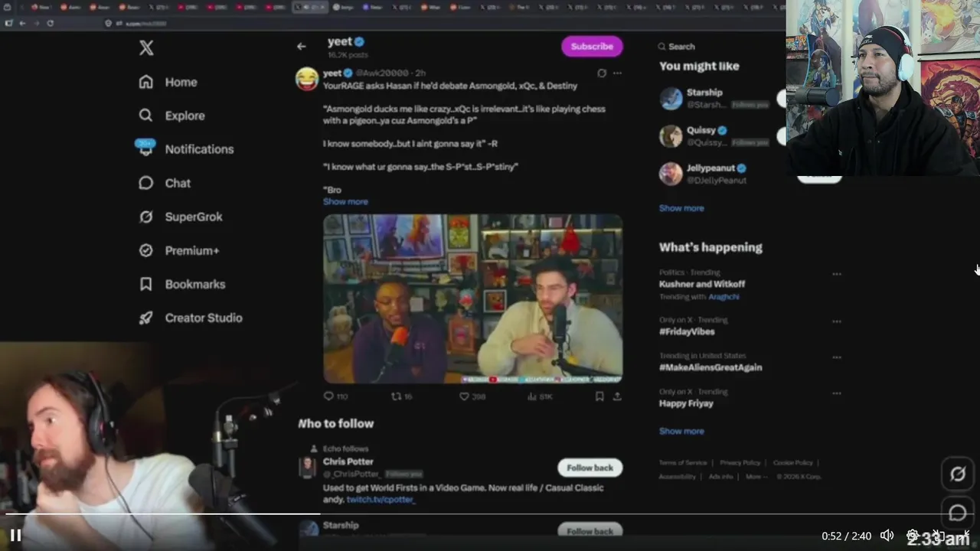
Task: Like the post with the heart icon
Action: click(464, 396)
